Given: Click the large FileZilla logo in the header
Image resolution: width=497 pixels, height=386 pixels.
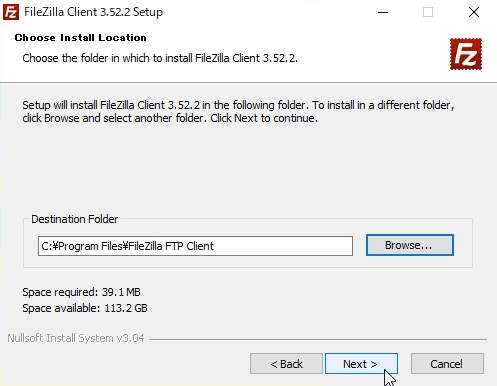Looking at the screenshot, I should (x=466, y=54).
